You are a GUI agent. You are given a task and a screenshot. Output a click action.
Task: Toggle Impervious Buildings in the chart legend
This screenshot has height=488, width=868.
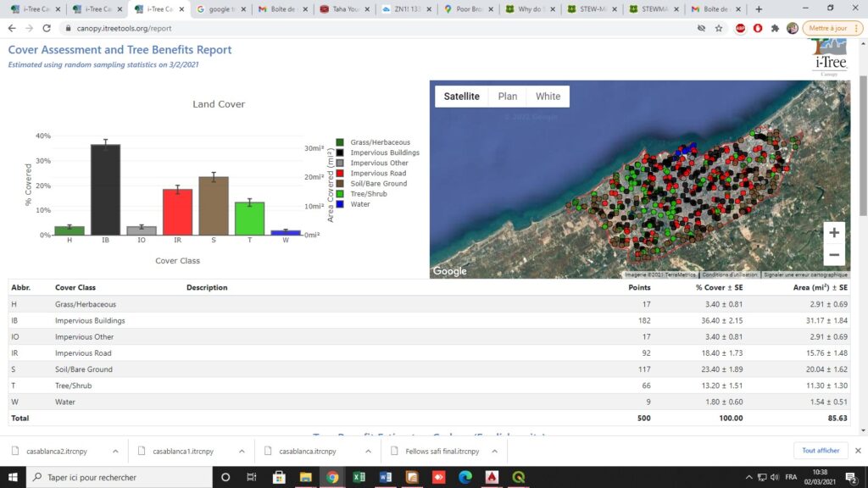[377, 152]
